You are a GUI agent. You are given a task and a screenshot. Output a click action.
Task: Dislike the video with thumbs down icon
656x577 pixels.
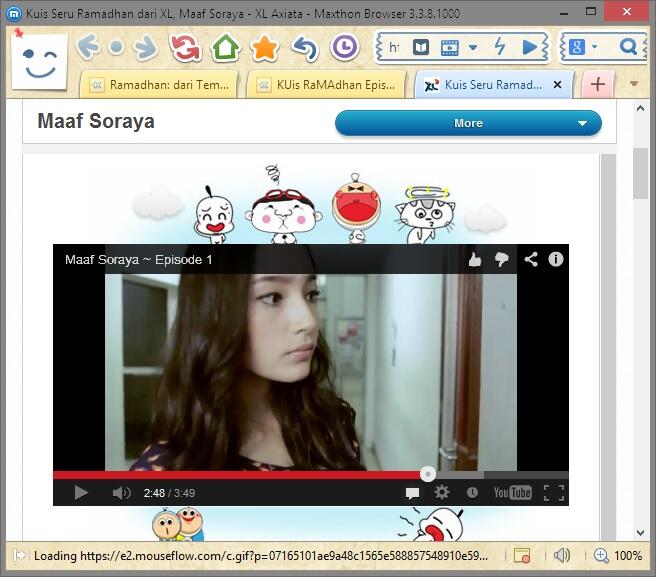[x=501, y=259]
